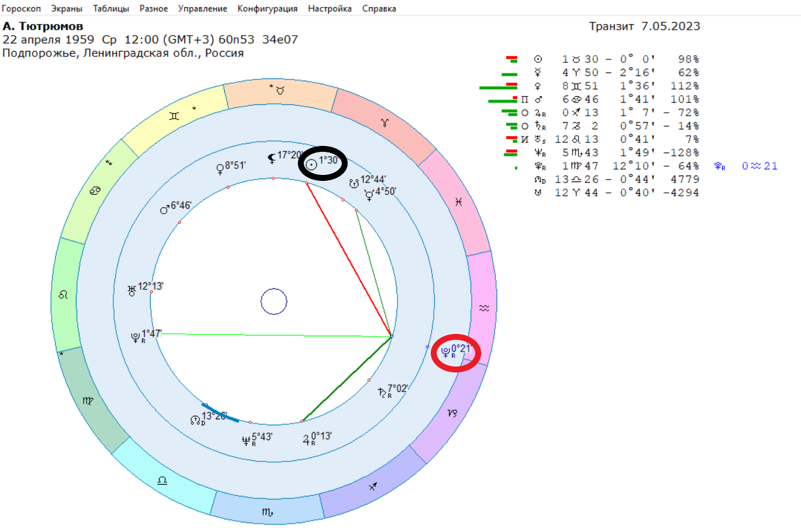Open the Управление menu
The height and width of the screenshot is (532, 801).
(x=202, y=8)
